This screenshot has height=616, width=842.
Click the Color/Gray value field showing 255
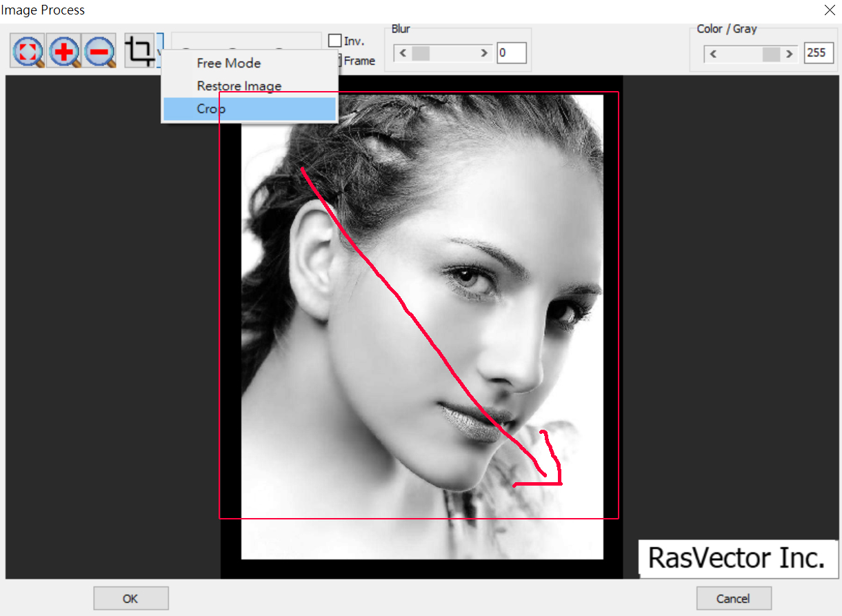[x=819, y=52]
